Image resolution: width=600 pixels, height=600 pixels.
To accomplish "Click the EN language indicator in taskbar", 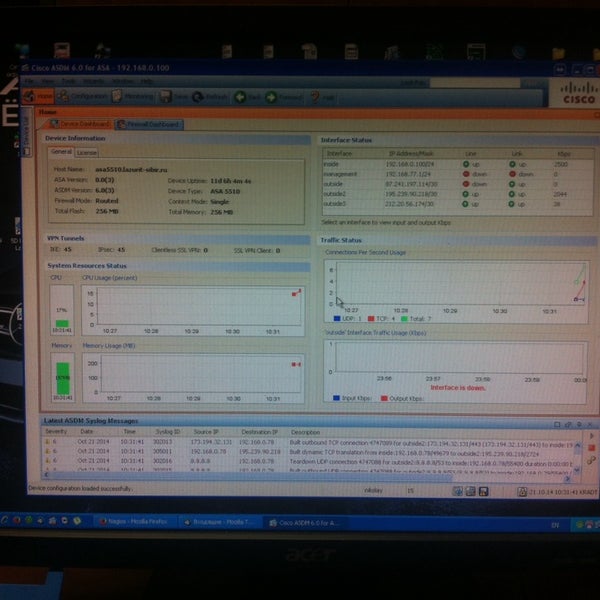I will tap(555, 525).
